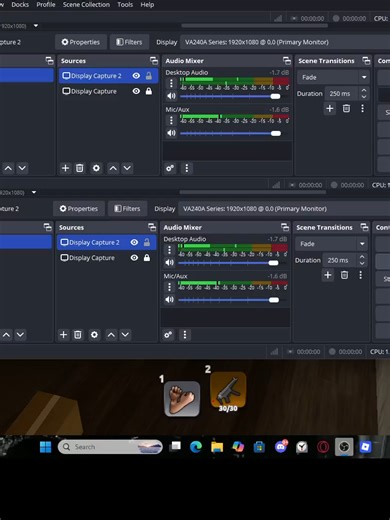Pop out Scene Transitions dock in upper OBS copy

coord(366,61)
